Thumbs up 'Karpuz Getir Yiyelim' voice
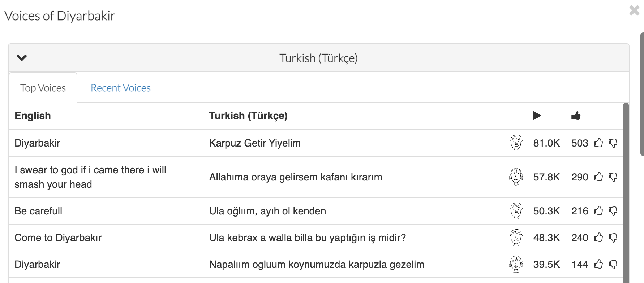The height and width of the screenshot is (283, 644). (x=599, y=143)
